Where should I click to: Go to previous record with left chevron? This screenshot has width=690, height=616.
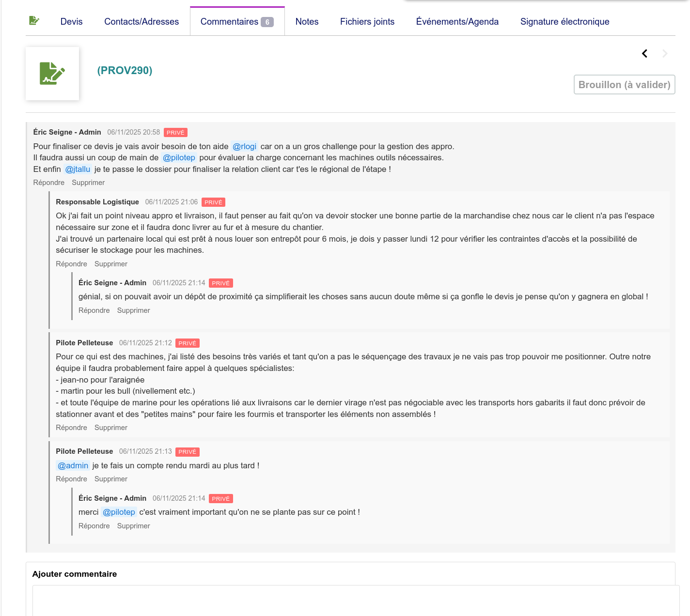click(x=644, y=54)
